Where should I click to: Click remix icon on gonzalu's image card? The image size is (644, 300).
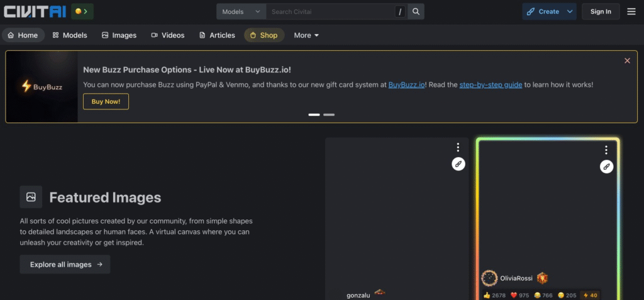point(458,164)
